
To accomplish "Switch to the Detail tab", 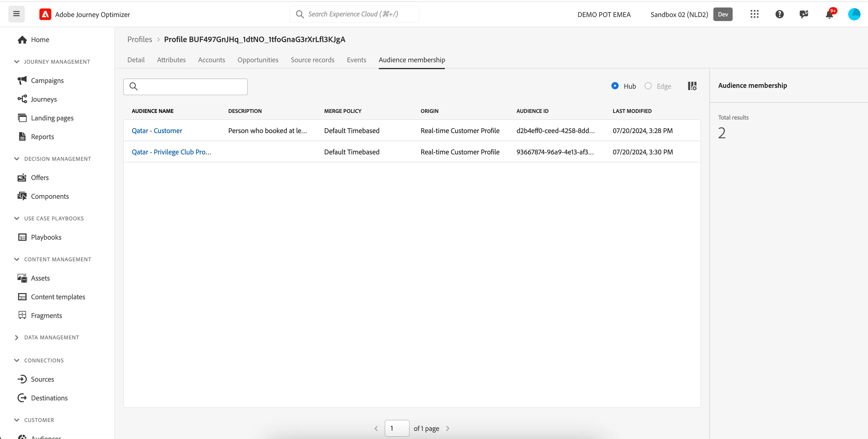I will pos(136,60).
